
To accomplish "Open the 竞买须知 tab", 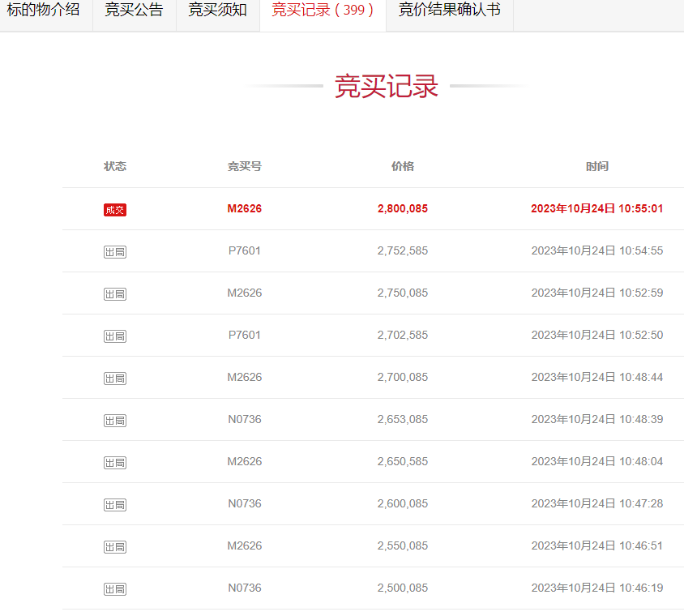I will tap(217, 11).
